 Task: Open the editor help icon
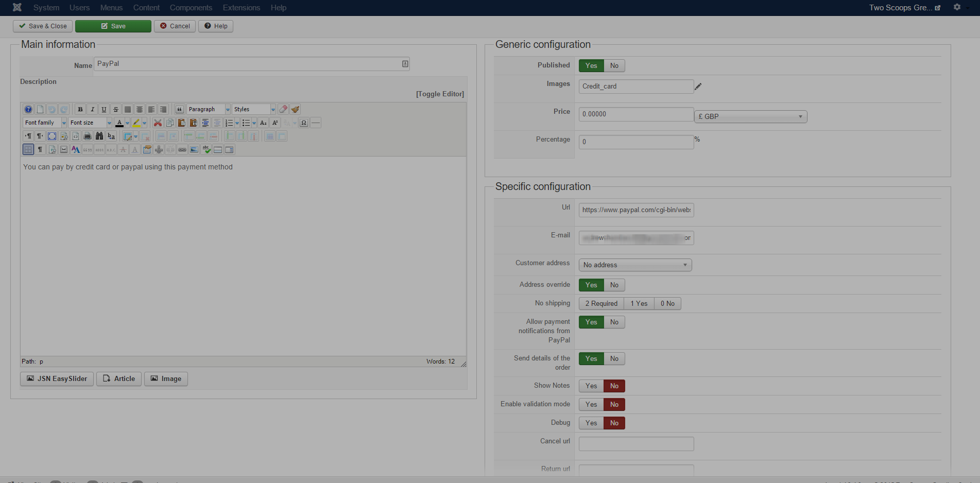coord(28,109)
